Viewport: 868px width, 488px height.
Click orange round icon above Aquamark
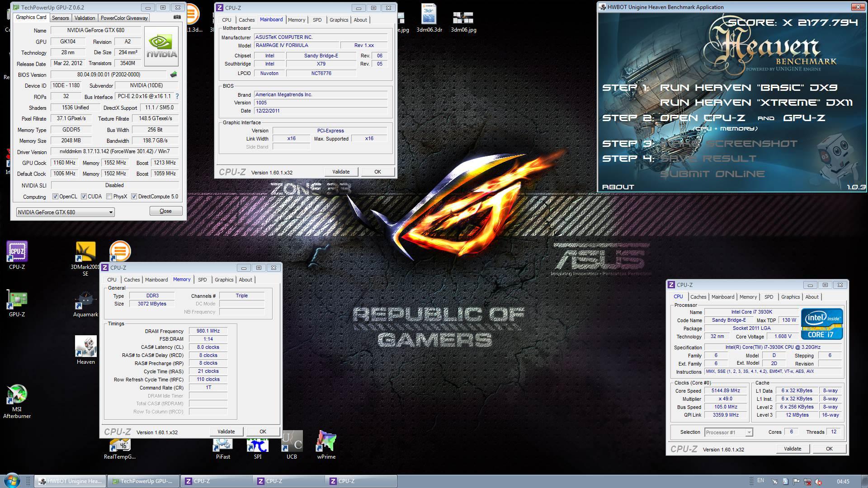(120, 250)
